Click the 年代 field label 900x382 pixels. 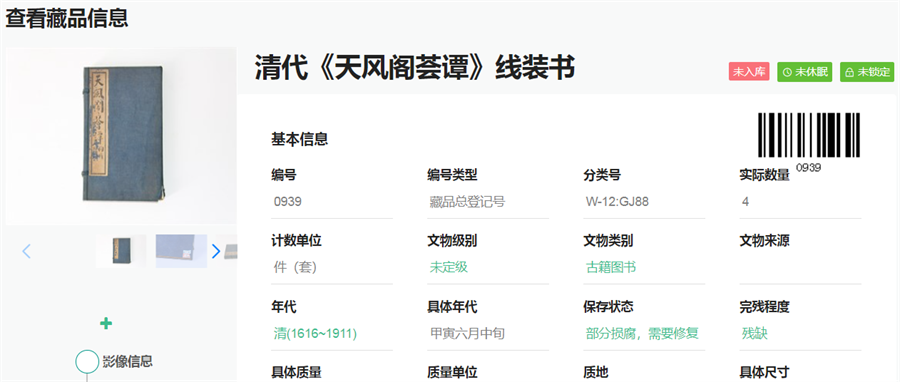pyautogui.click(x=284, y=307)
